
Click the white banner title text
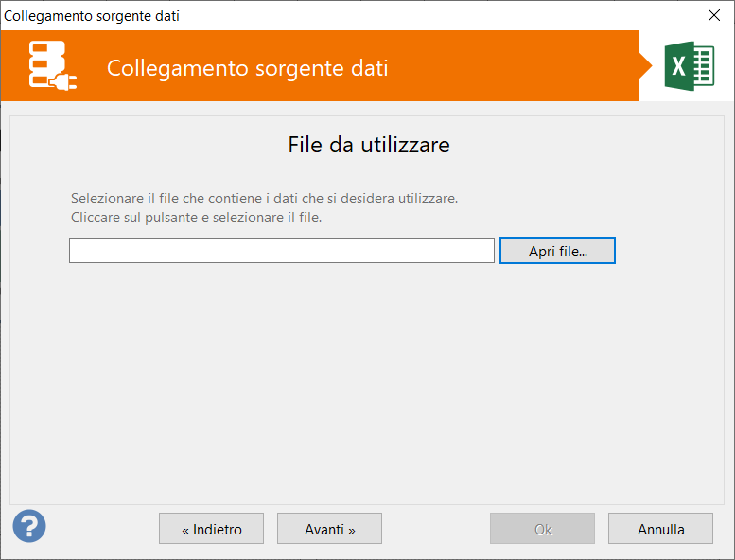247,68
